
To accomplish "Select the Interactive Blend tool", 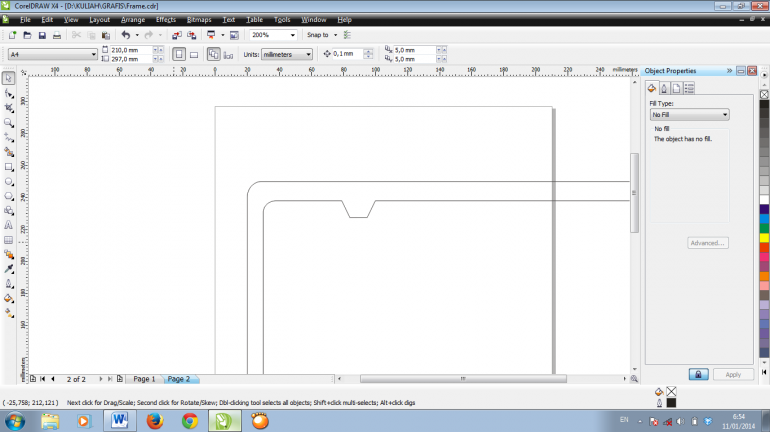I will [8, 254].
